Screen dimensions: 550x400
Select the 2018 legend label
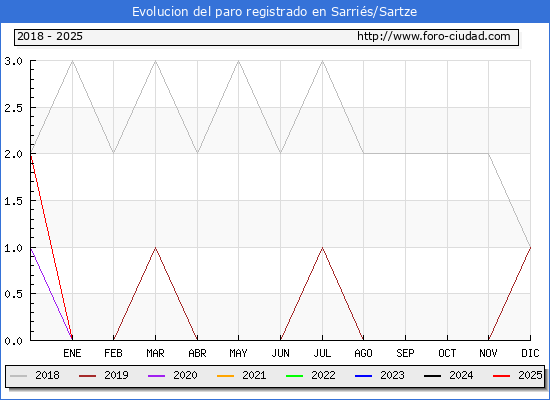point(47,375)
